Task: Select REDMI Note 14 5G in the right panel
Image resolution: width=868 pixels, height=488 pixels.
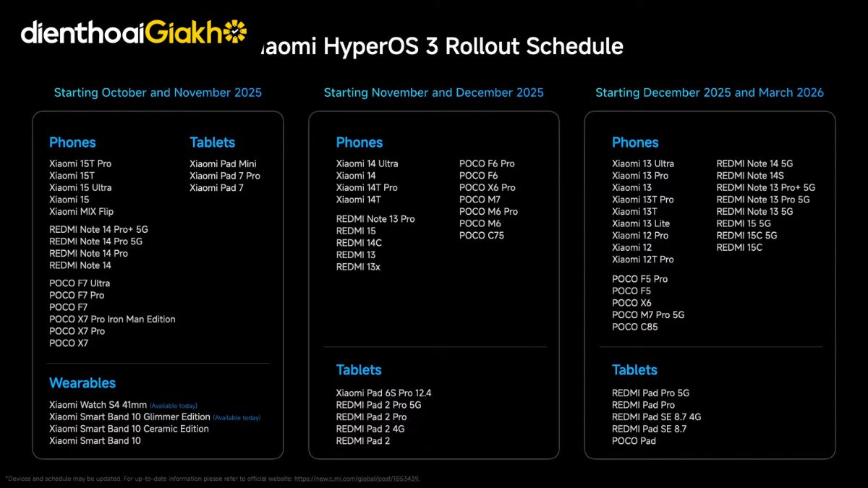Action: coord(754,164)
